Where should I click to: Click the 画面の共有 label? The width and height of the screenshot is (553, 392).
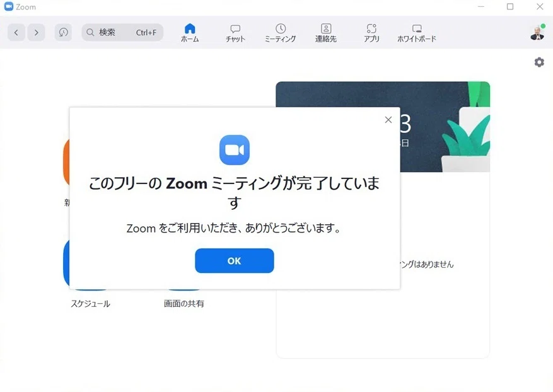pos(183,304)
